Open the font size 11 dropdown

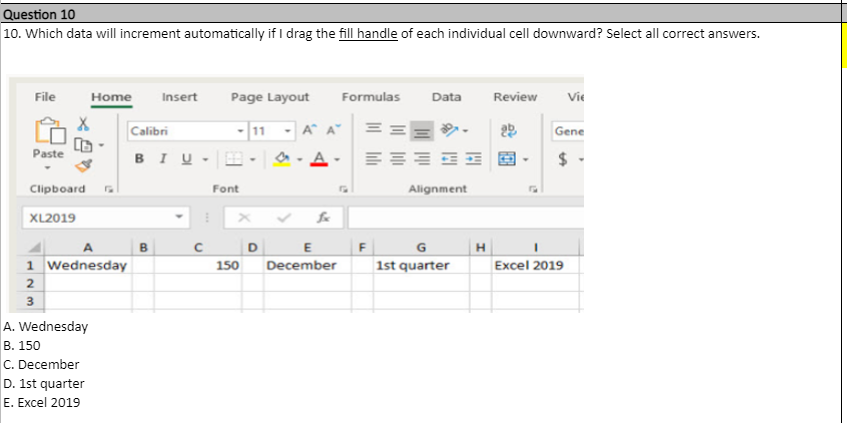[x=288, y=131]
